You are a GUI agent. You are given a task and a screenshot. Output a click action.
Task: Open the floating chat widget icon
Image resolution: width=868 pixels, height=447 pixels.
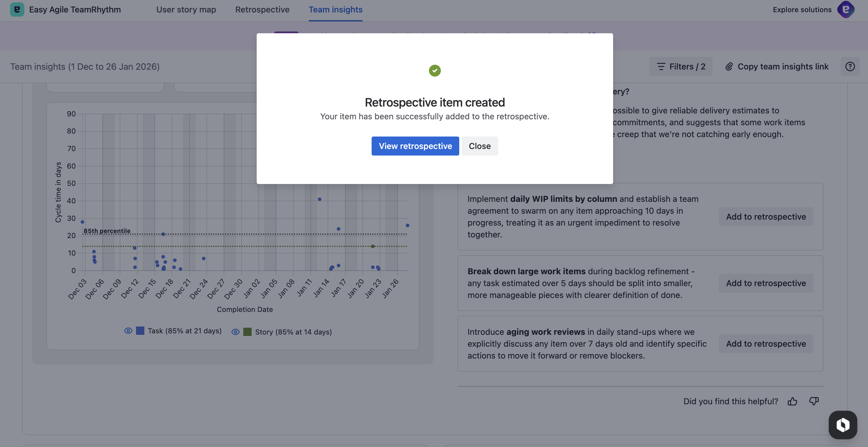pos(842,425)
